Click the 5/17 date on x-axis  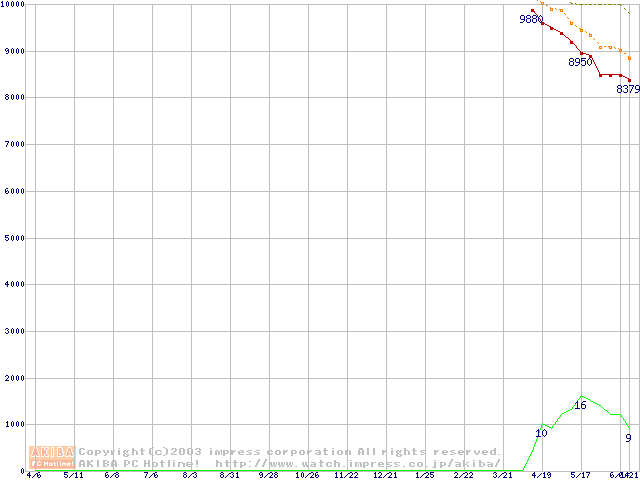[x=581, y=475]
